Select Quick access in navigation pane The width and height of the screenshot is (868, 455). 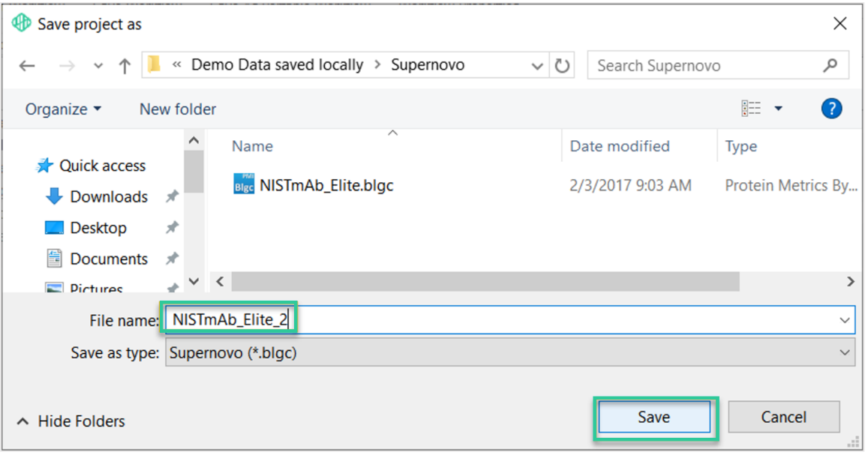point(103,166)
